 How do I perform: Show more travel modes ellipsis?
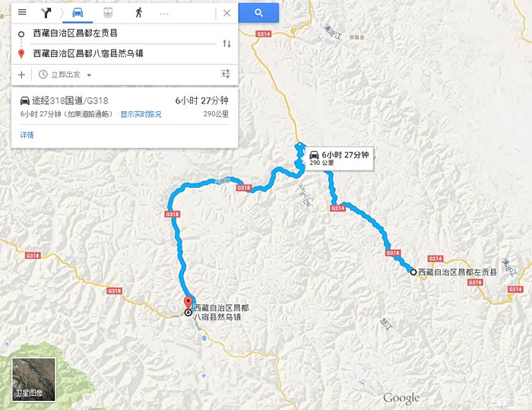(164, 14)
